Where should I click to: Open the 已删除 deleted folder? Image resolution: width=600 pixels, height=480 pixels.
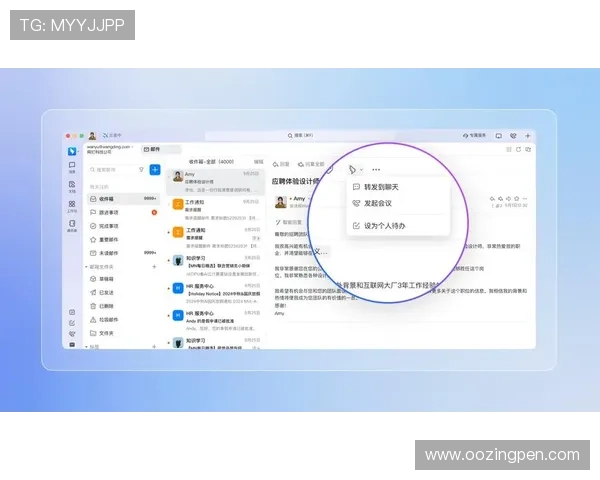coord(124,306)
